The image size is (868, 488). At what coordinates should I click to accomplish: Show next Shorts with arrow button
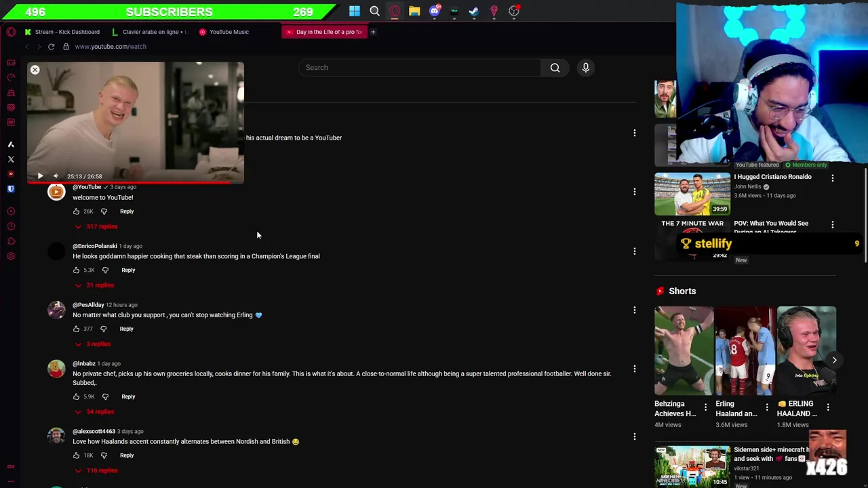(834, 361)
